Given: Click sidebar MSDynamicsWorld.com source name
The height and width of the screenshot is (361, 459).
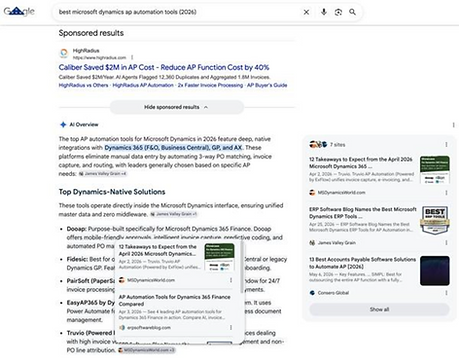Looking at the screenshot, I should [x=341, y=193].
